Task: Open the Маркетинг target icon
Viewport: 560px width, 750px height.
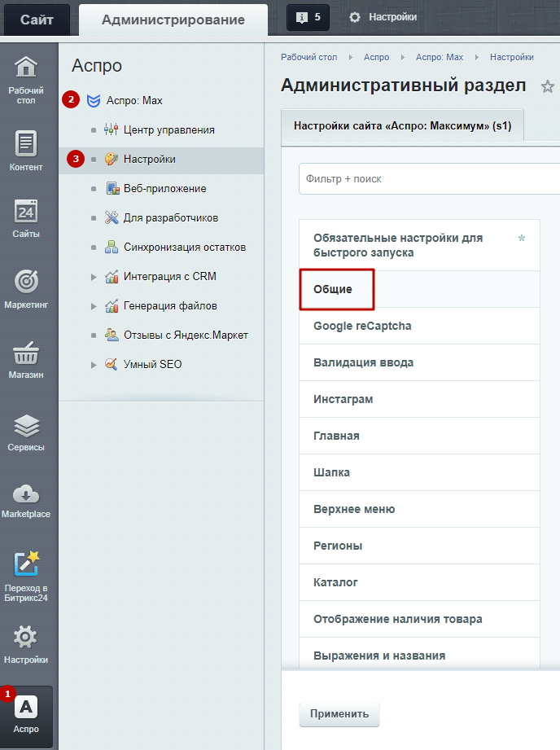Action: [26, 281]
